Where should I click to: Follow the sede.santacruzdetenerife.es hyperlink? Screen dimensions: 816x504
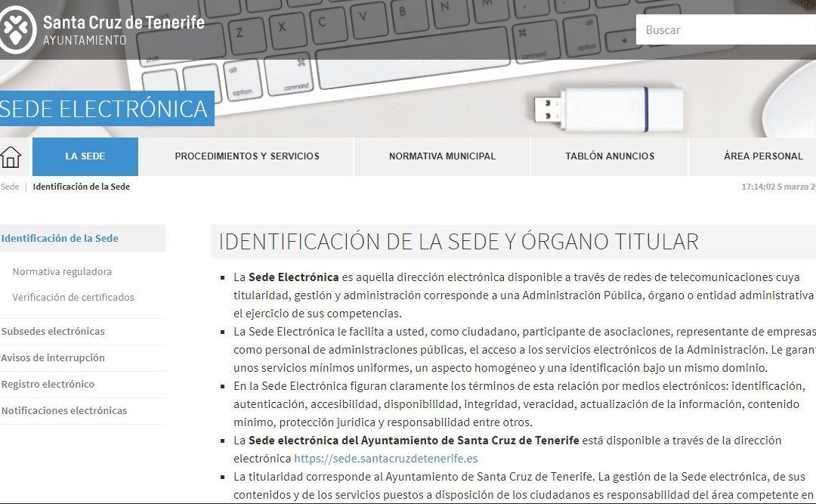tap(385, 458)
